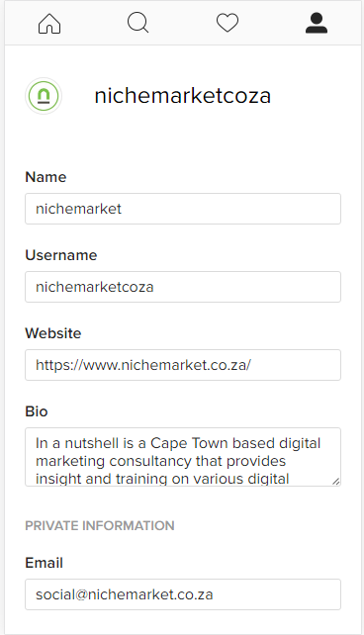Select the Profile person icon
364x635 pixels.
pyautogui.click(x=317, y=23)
